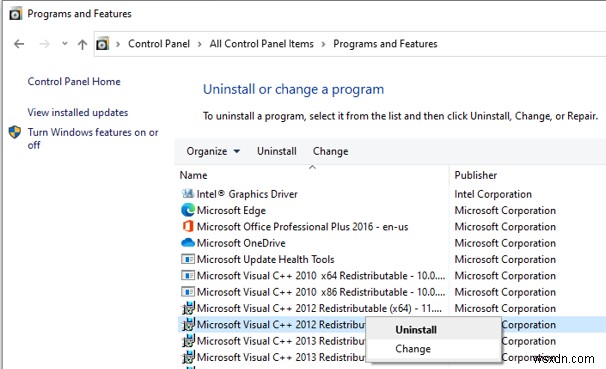Image resolution: width=606 pixels, height=369 pixels.
Task: Go up one level with Up arrow
Action: pos(82,44)
